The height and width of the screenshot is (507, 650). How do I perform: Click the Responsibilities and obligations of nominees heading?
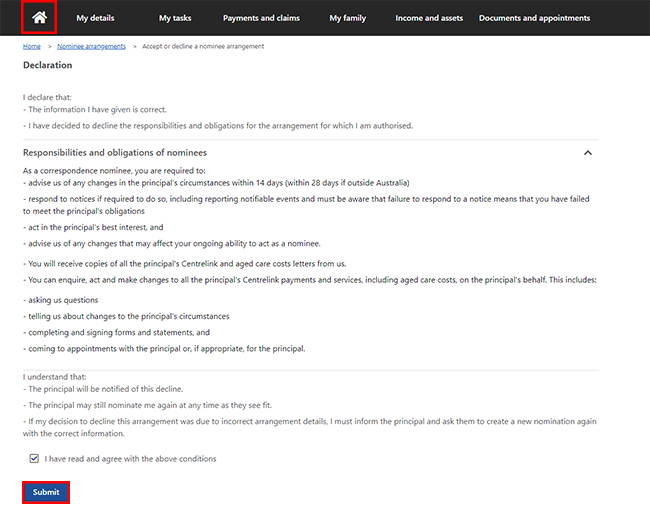(115, 153)
